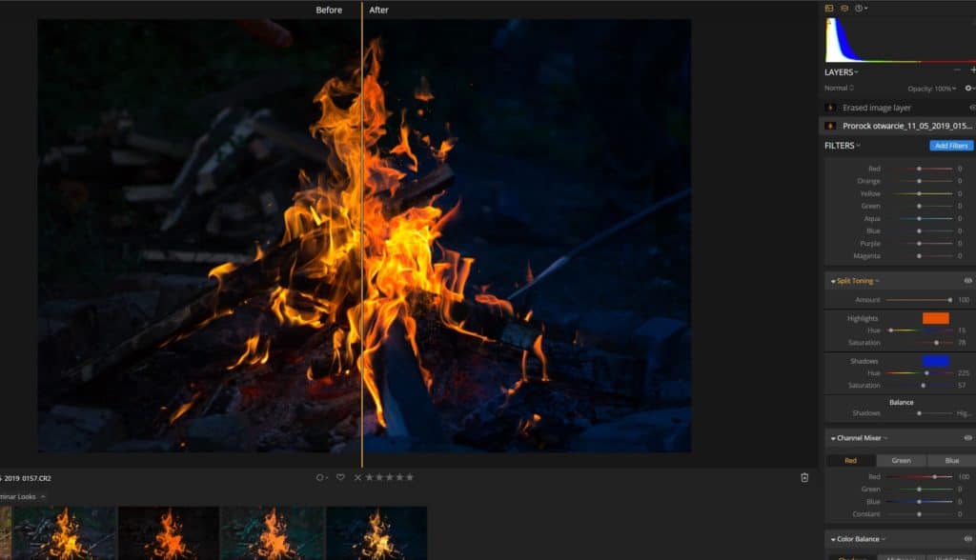
Task: Click the orange Highlights color swatch
Action: pos(935,318)
